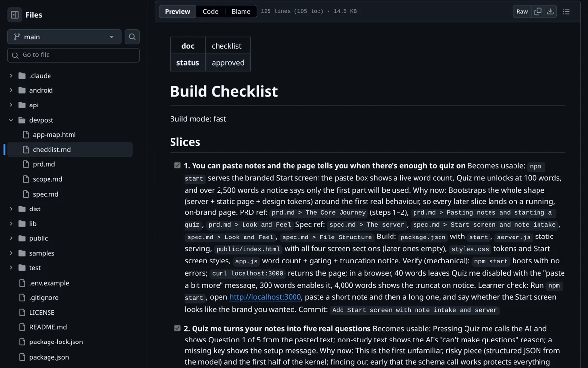Viewport: 588px width, 368px height.
Task: Switch to the Preview tab
Action: pyautogui.click(x=177, y=11)
